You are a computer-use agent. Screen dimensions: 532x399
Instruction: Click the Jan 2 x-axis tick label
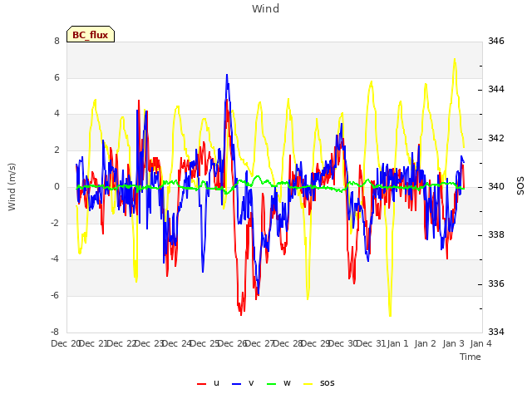pos(425,343)
